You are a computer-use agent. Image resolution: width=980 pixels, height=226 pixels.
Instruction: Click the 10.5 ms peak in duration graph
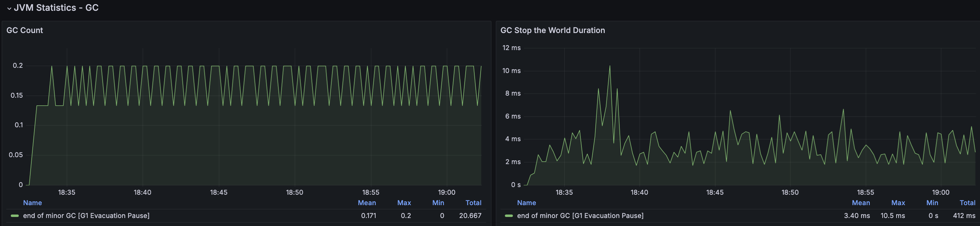click(x=609, y=66)
